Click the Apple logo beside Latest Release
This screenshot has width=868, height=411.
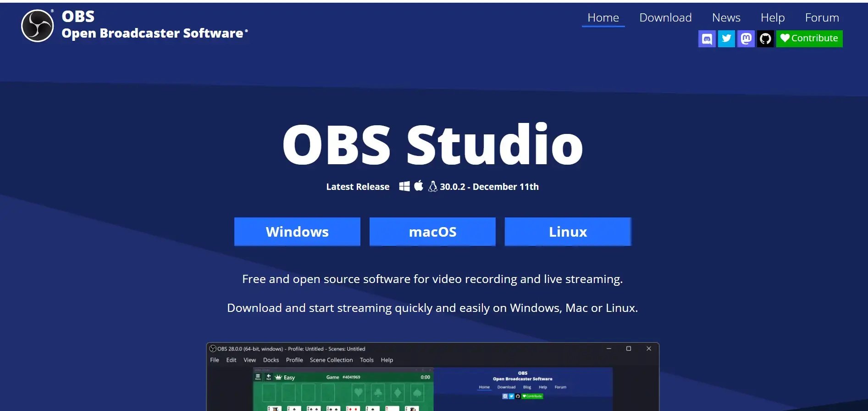(419, 186)
